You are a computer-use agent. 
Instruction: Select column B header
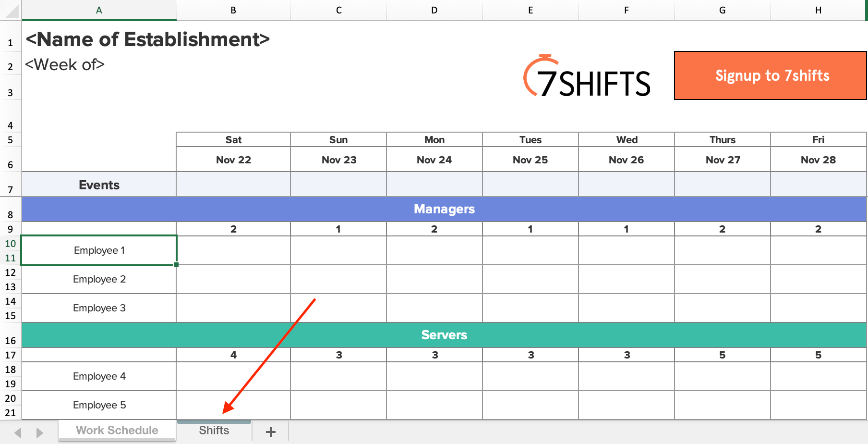[x=233, y=10]
